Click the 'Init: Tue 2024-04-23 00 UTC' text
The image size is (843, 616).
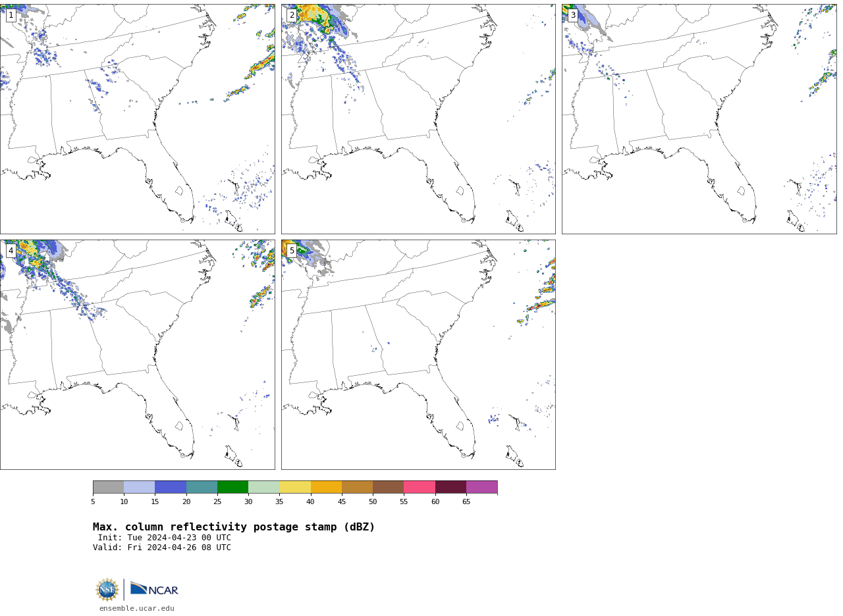(x=165, y=538)
